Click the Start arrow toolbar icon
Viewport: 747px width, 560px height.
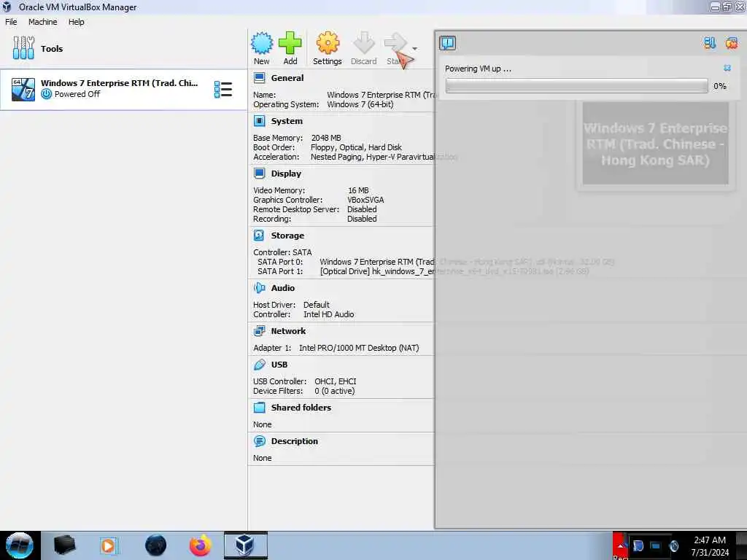pyautogui.click(x=395, y=43)
